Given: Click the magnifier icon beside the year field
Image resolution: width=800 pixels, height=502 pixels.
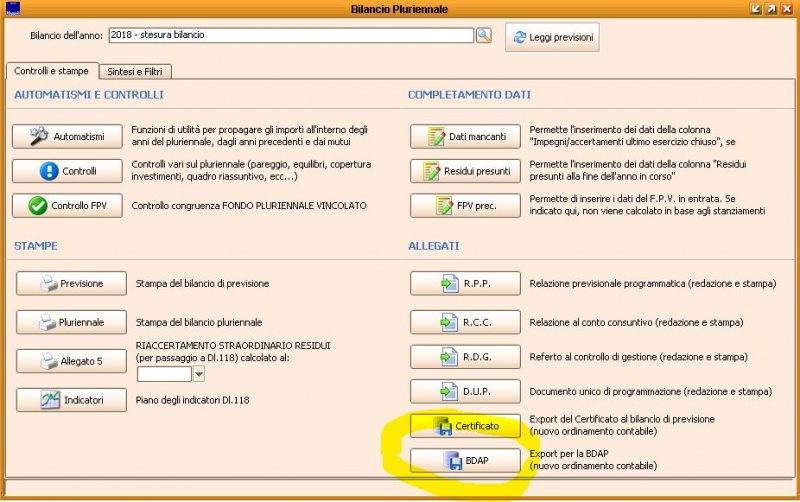Looking at the screenshot, I should click(484, 36).
